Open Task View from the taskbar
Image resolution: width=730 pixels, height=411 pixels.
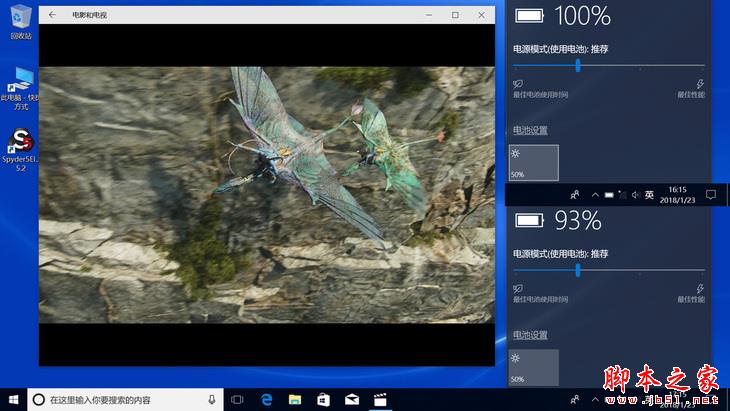coord(237,399)
